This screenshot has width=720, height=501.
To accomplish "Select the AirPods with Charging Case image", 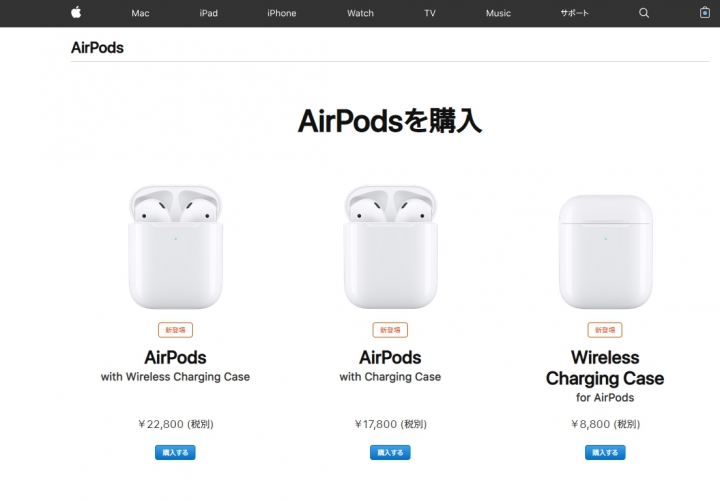I will 390,247.
